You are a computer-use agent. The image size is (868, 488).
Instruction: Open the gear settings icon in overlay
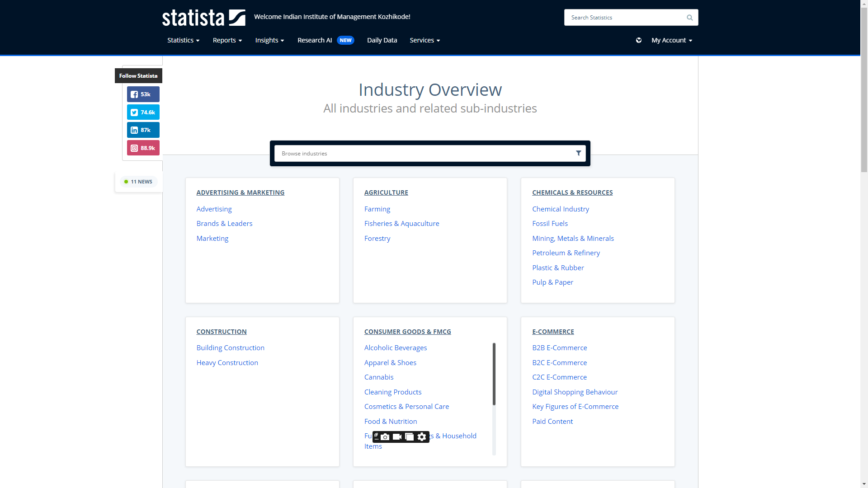tap(422, 436)
